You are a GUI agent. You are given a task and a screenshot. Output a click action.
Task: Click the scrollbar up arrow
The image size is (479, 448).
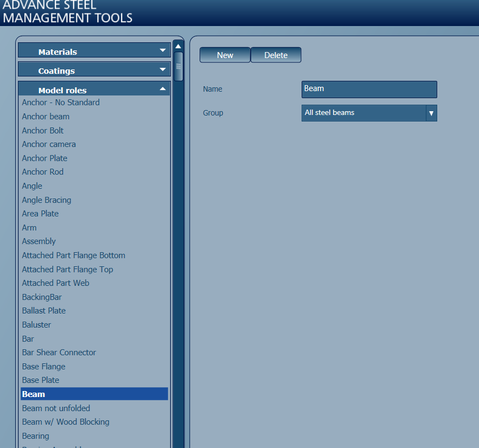pyautogui.click(x=178, y=47)
